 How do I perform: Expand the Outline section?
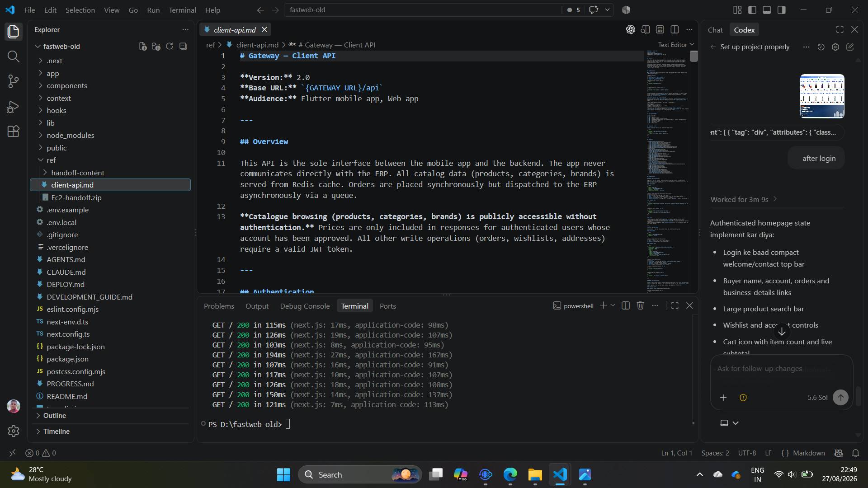(x=54, y=415)
